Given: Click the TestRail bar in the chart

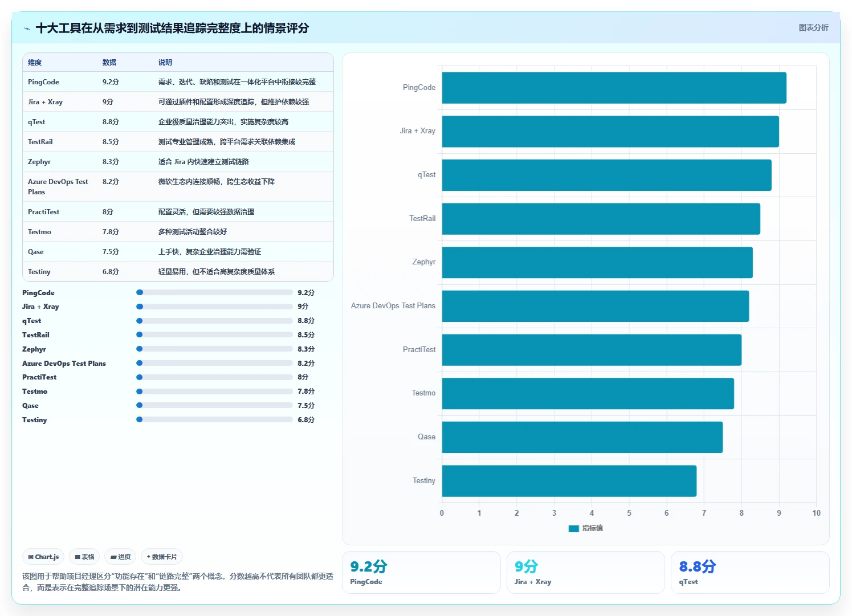Looking at the screenshot, I should point(601,219).
